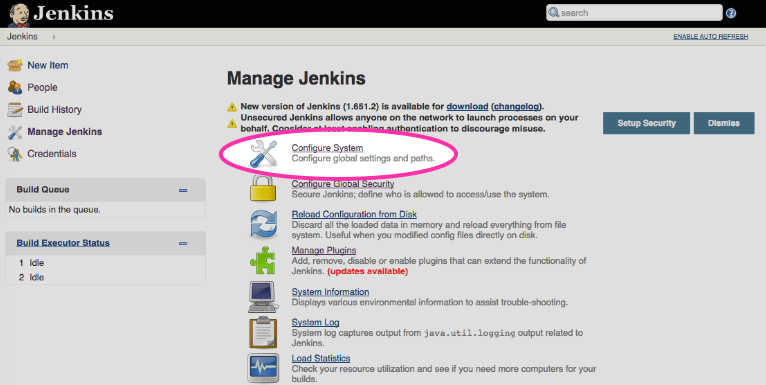766x385 pixels.
Task: Click the padlock icon for Global Security
Action: pyautogui.click(x=263, y=188)
